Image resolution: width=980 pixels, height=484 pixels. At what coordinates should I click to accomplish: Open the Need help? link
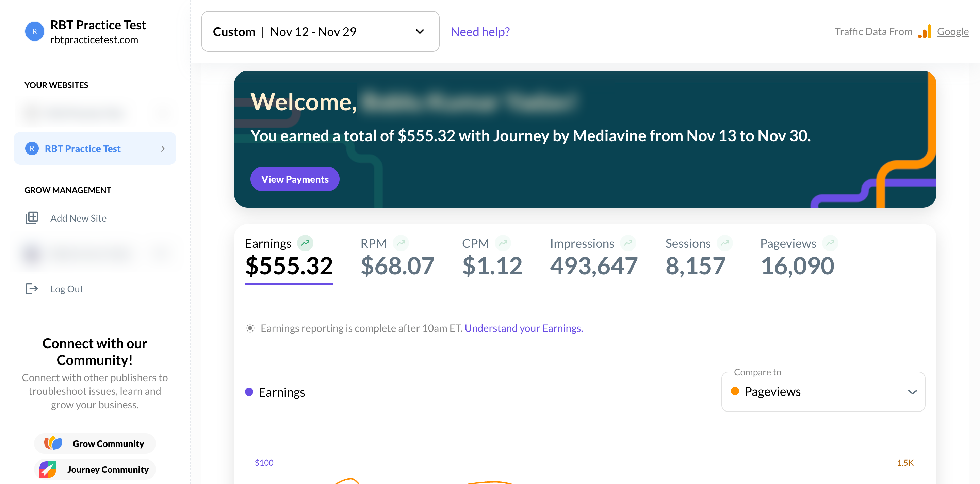pos(480,32)
